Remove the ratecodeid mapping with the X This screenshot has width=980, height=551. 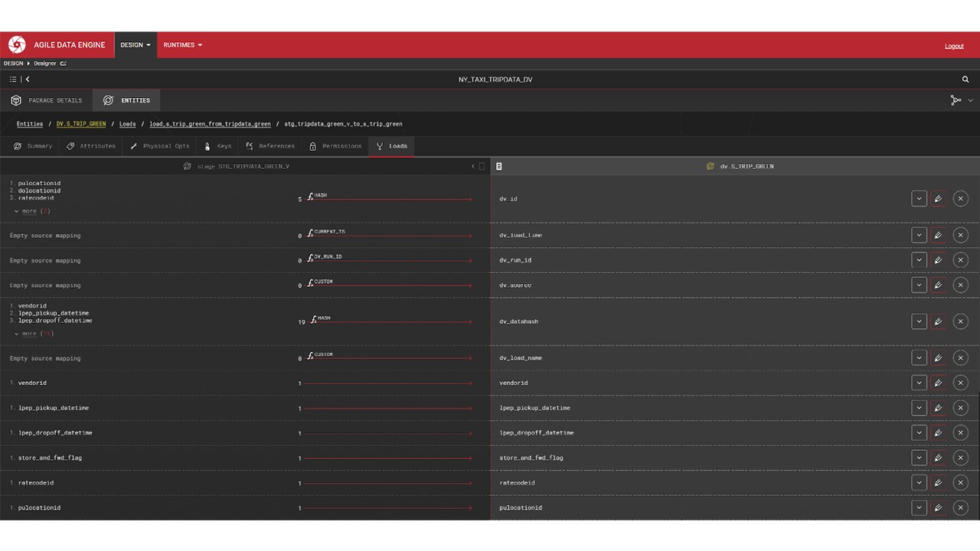960,482
